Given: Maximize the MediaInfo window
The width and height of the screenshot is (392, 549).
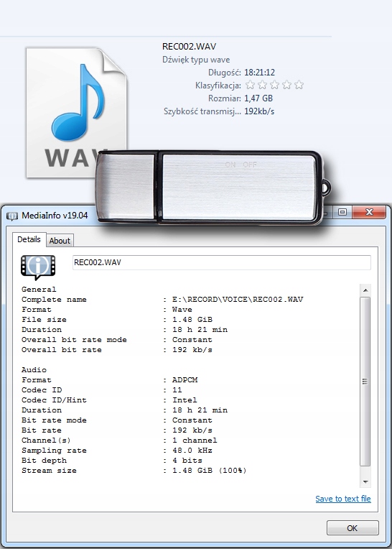Looking at the screenshot, I should point(342,212).
